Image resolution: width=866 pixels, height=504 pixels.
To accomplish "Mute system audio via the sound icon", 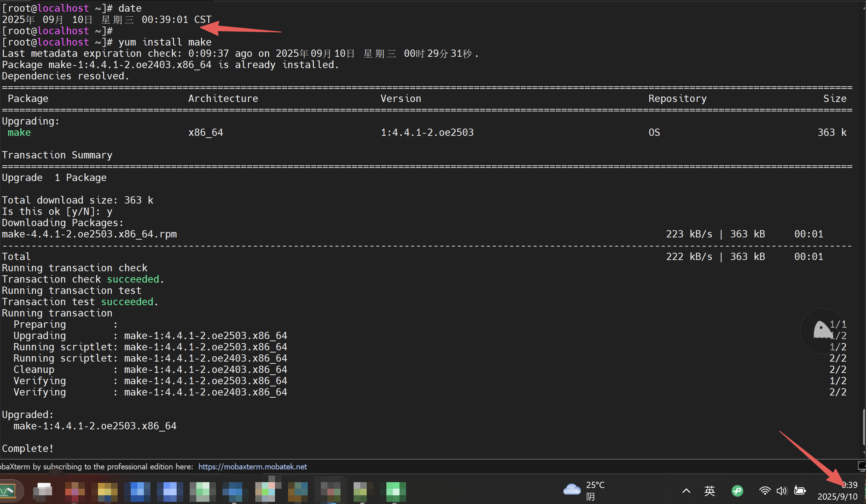I will pyautogui.click(x=782, y=491).
